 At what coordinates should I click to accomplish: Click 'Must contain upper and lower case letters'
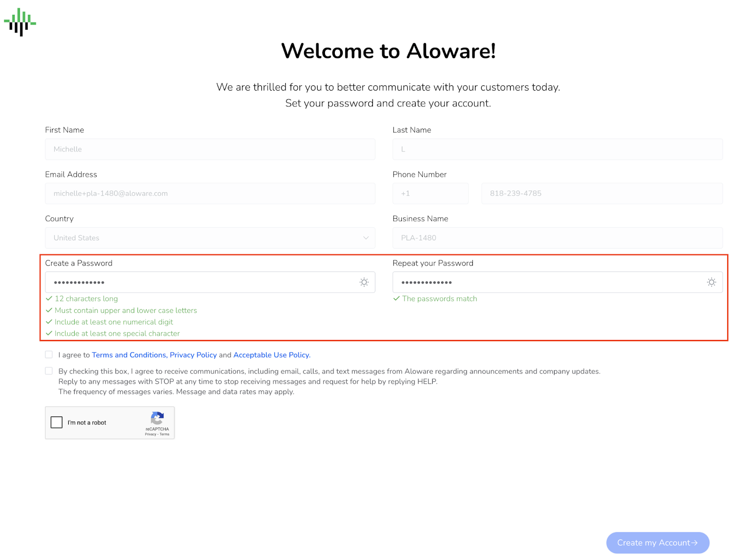(126, 310)
